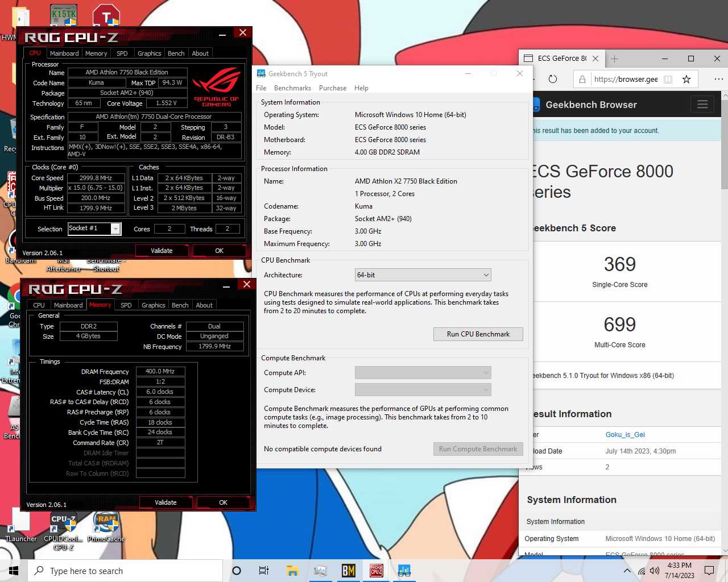This screenshot has height=582, width=728.
Task: Open Geekbench Help menu
Action: tap(361, 88)
